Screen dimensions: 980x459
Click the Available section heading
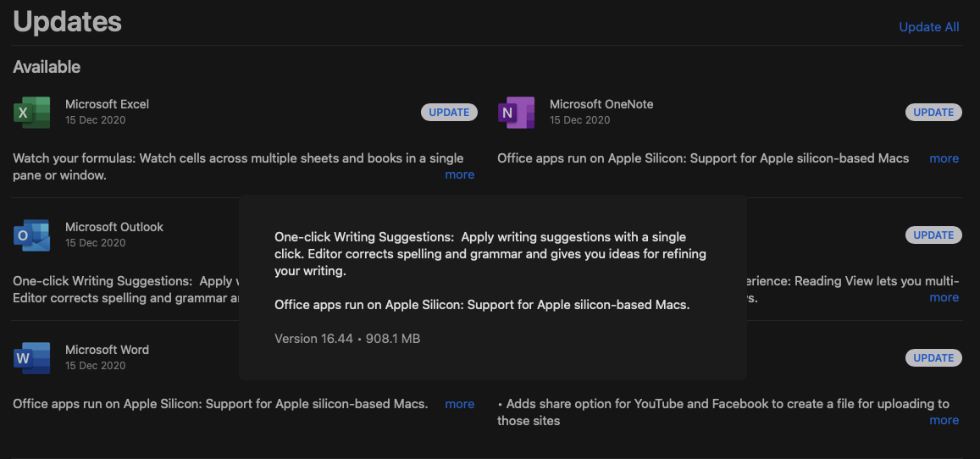point(47,67)
